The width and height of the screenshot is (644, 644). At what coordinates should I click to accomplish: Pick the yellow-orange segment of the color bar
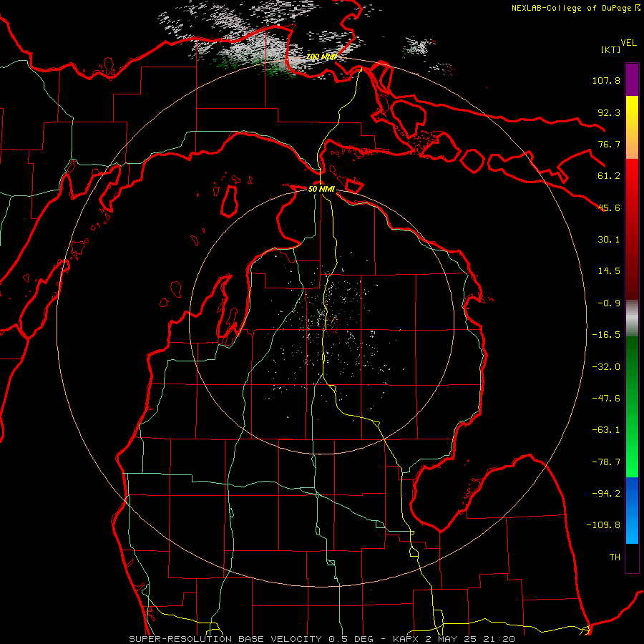pos(632,127)
